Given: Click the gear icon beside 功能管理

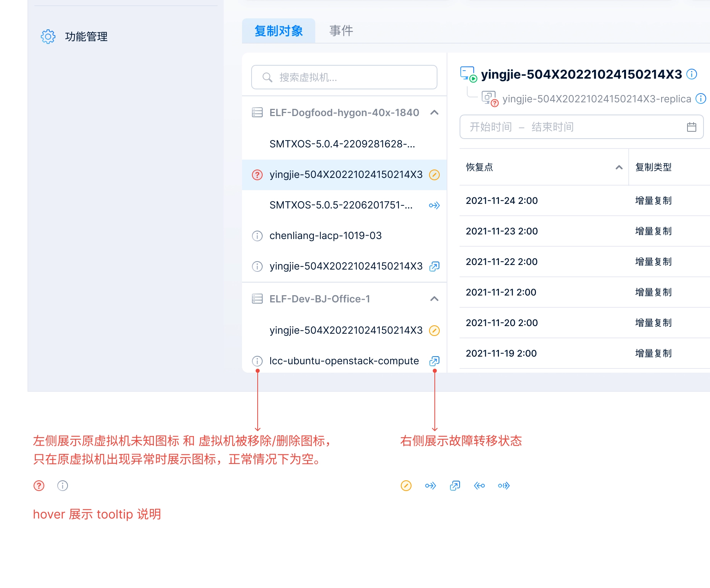Looking at the screenshot, I should (x=48, y=37).
